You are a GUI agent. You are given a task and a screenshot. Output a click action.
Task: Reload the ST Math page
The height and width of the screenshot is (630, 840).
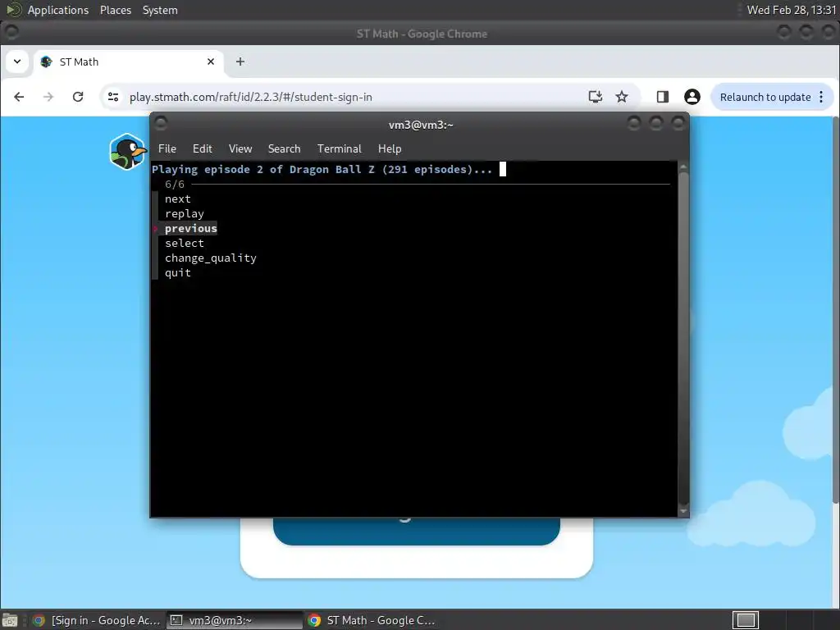point(78,97)
